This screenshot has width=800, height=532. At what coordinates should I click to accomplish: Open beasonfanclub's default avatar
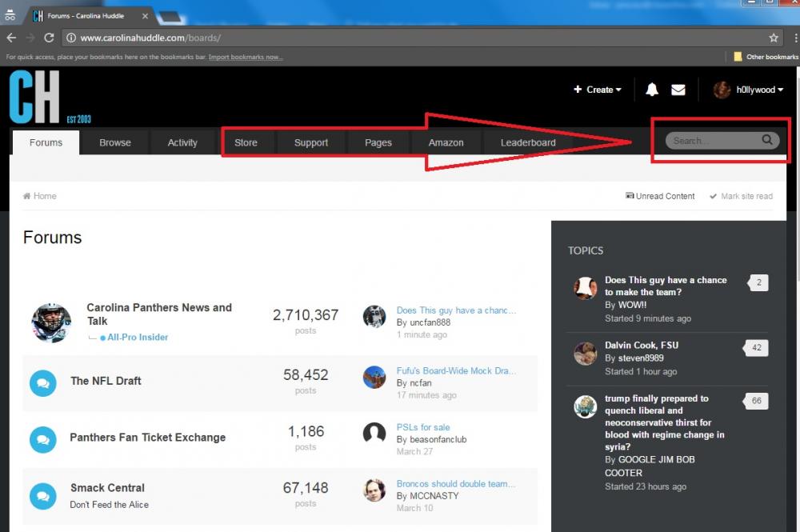click(374, 434)
